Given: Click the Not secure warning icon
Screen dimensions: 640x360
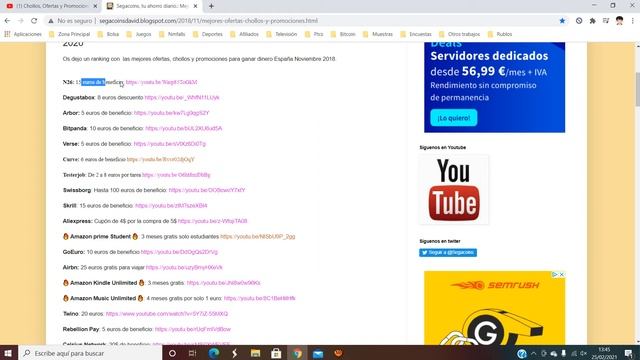Looking at the screenshot, I should (51, 21).
